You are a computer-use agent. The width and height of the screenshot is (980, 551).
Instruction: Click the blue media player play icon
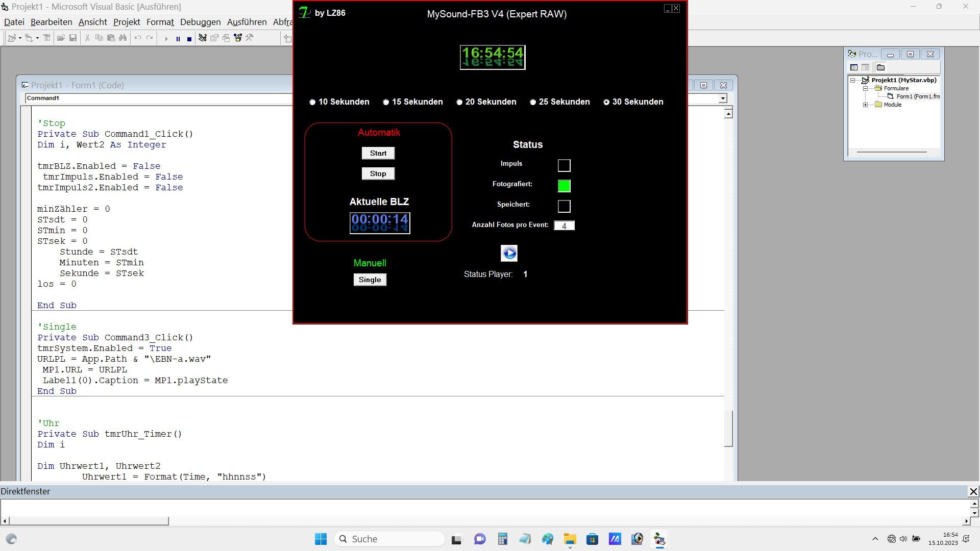[x=509, y=253]
